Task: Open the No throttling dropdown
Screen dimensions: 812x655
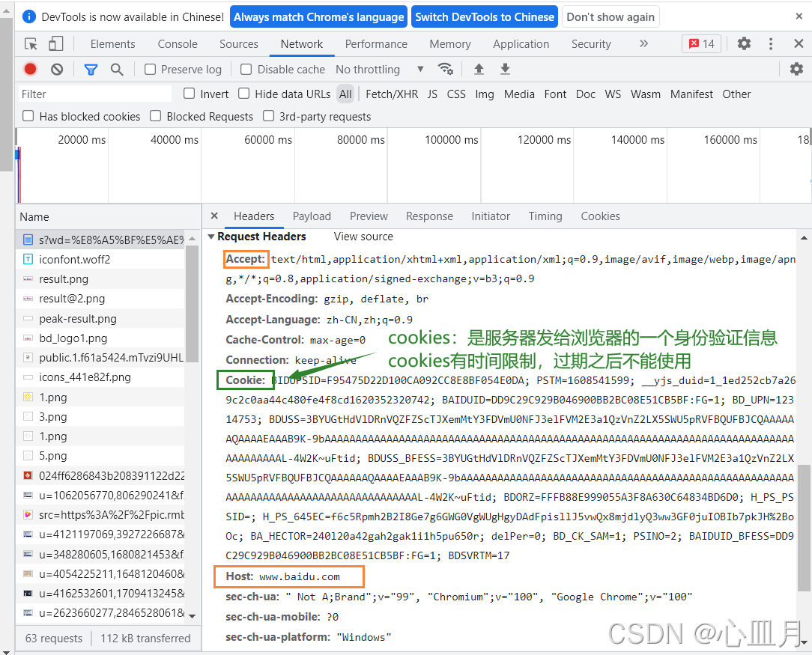Action: [380, 70]
